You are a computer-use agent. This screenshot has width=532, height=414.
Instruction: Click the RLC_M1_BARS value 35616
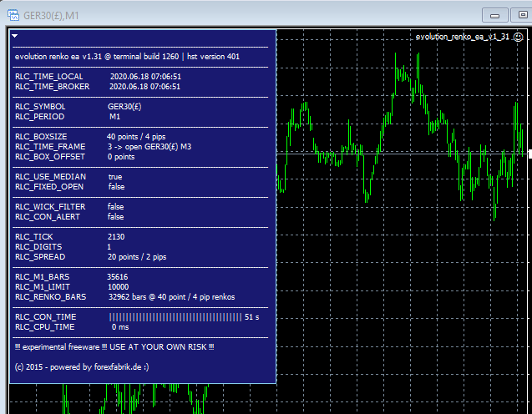click(x=118, y=277)
